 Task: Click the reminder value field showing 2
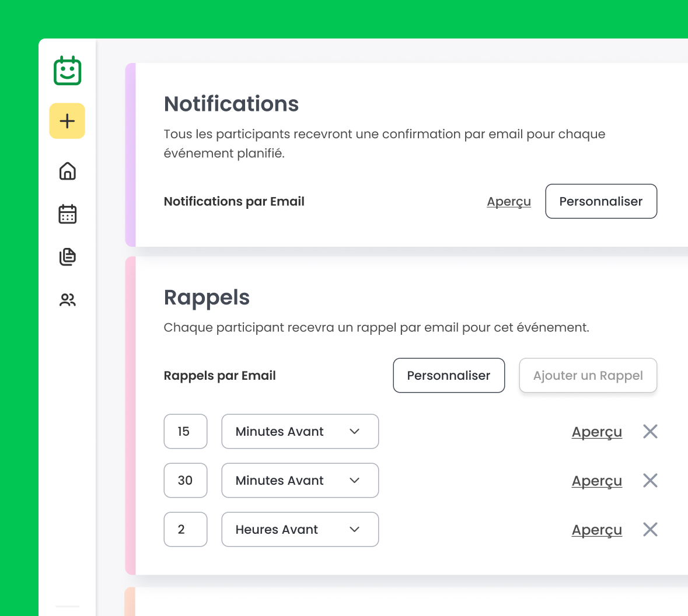click(x=186, y=530)
